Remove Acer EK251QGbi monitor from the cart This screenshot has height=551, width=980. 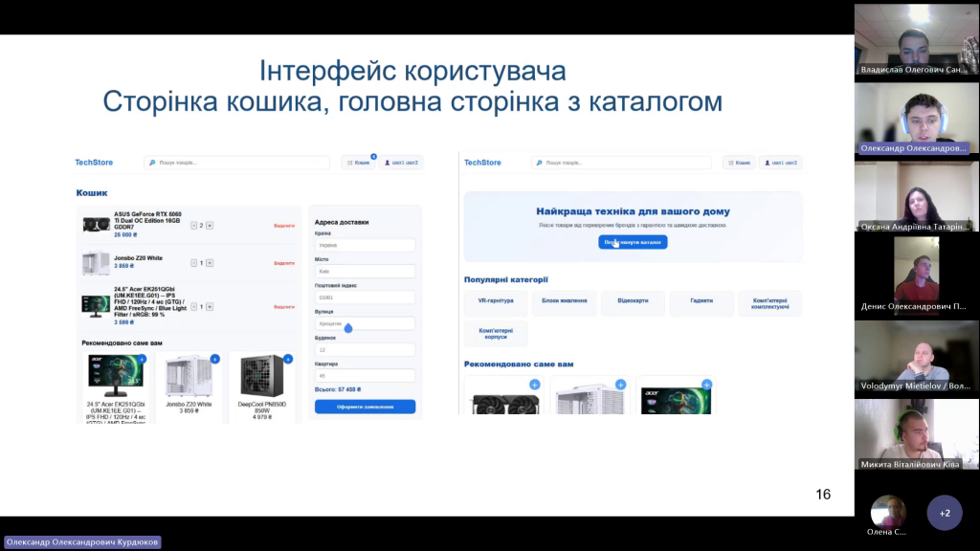(284, 307)
